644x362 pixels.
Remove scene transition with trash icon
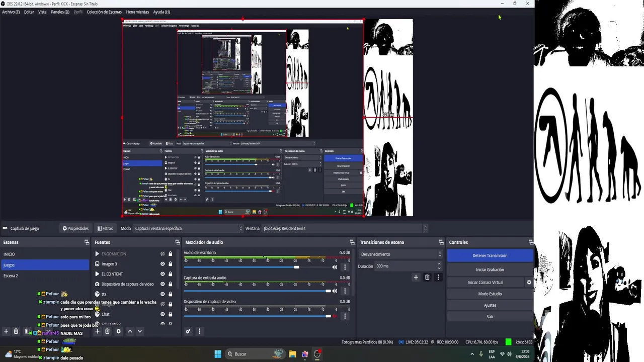pos(427,277)
